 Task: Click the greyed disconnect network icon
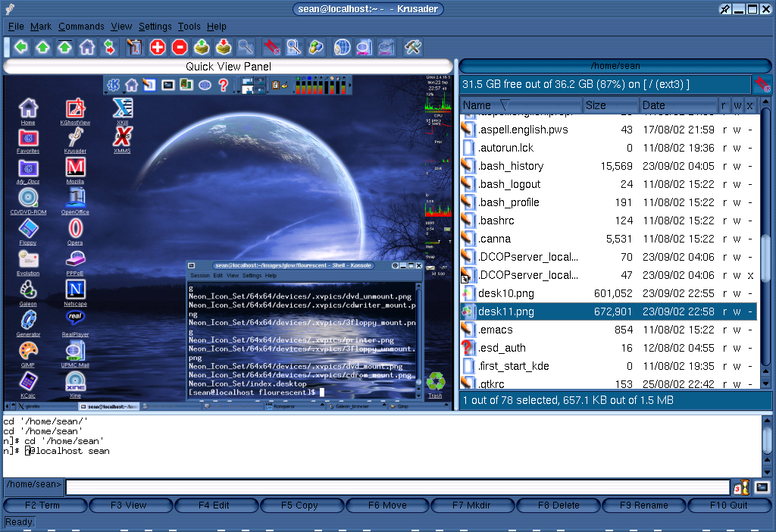(x=386, y=47)
